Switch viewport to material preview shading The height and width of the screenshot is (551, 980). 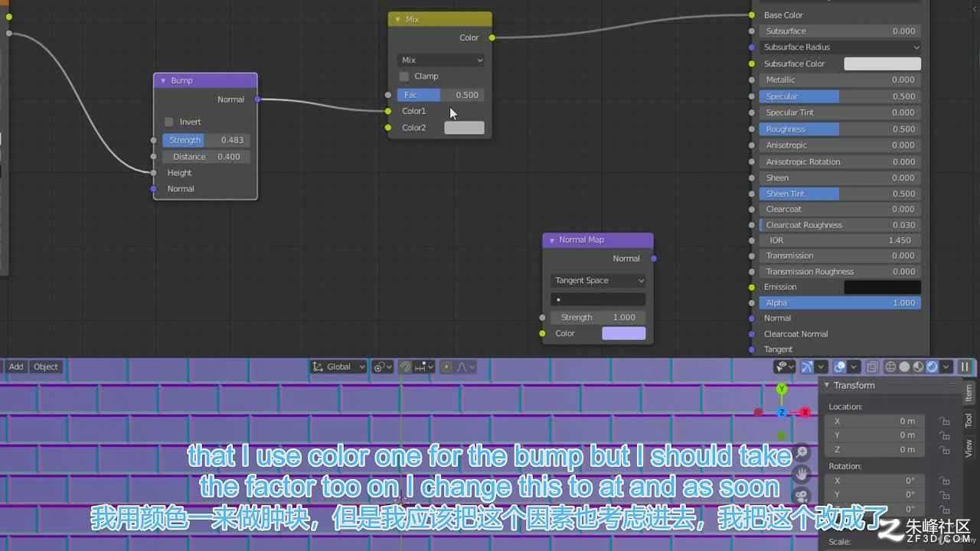918,367
